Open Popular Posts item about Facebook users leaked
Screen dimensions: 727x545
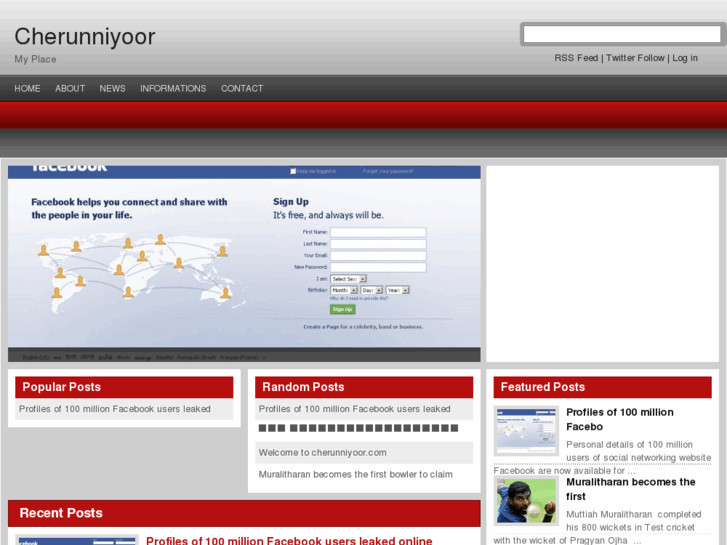coord(115,409)
